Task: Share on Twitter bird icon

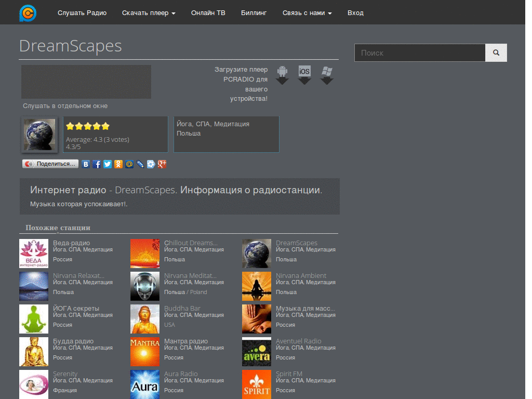Action: 108,164
